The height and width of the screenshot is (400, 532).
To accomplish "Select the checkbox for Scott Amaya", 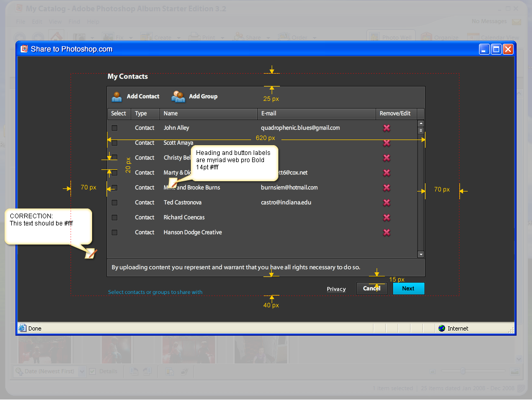I will pyautogui.click(x=114, y=143).
